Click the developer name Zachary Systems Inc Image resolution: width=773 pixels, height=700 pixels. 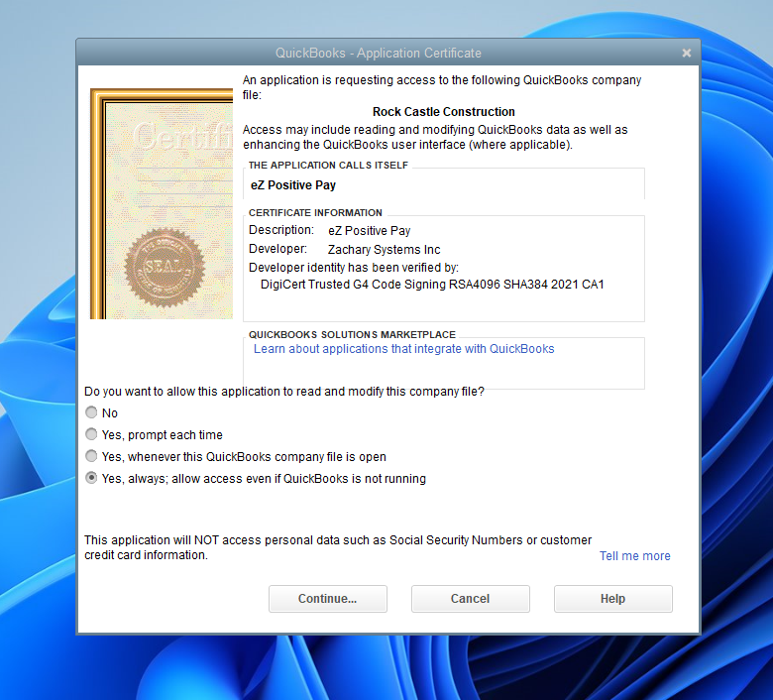384,250
